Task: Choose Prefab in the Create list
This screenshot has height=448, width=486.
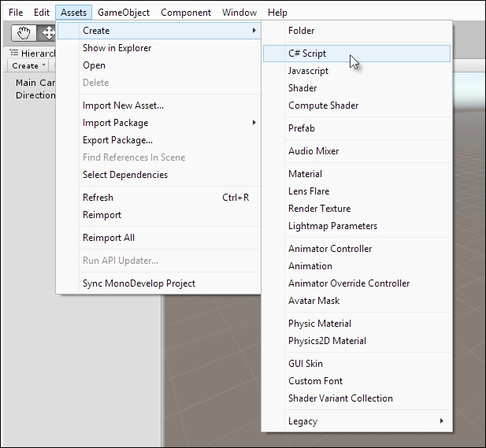Action: (x=301, y=128)
